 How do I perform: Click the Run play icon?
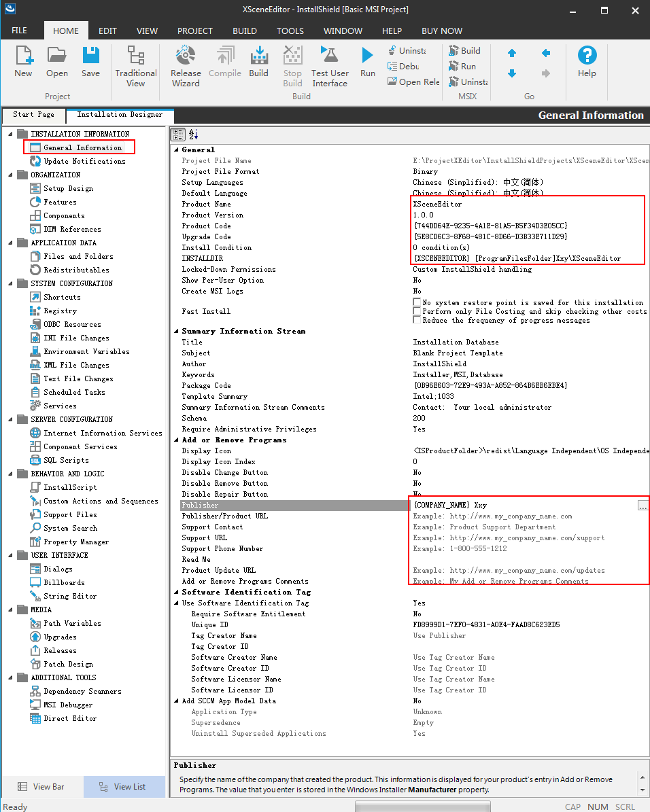point(368,62)
